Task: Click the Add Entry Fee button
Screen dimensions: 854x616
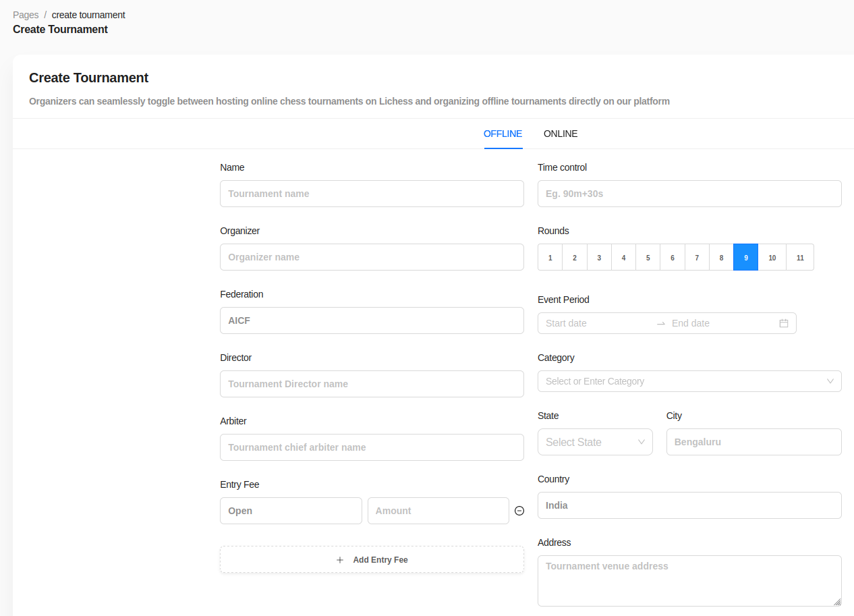Action: coord(372,560)
